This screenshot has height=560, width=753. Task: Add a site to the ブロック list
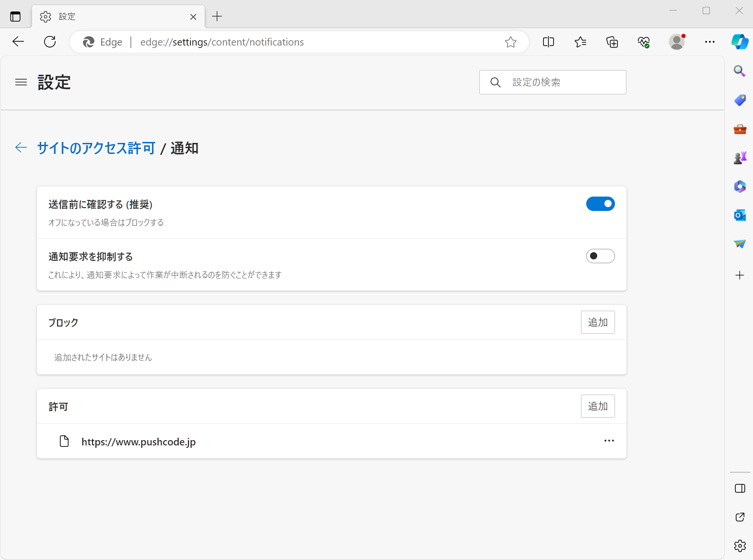598,322
